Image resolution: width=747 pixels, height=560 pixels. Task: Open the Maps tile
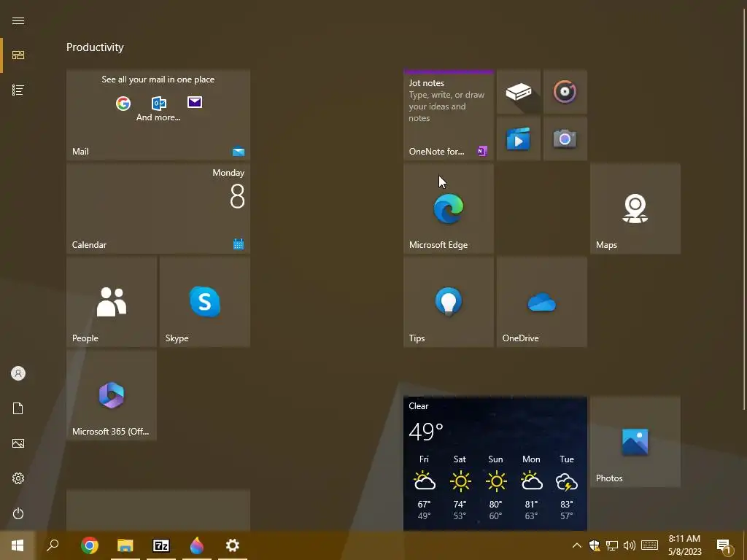[x=635, y=208]
